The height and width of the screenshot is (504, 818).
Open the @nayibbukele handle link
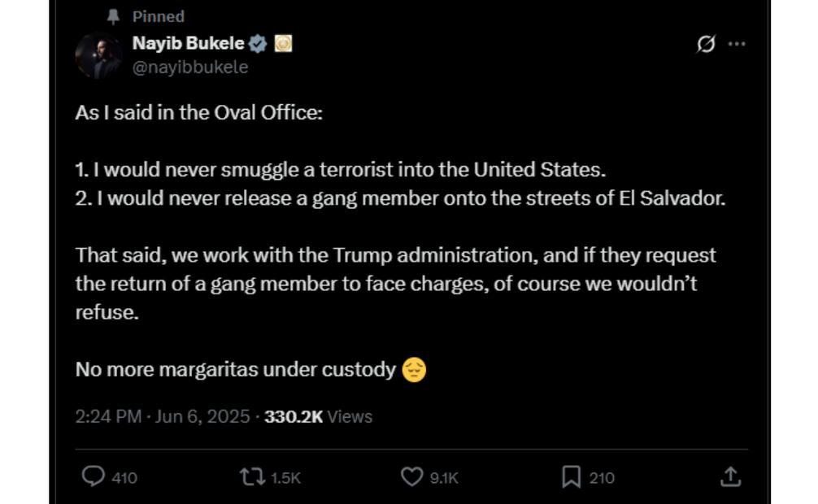189,67
